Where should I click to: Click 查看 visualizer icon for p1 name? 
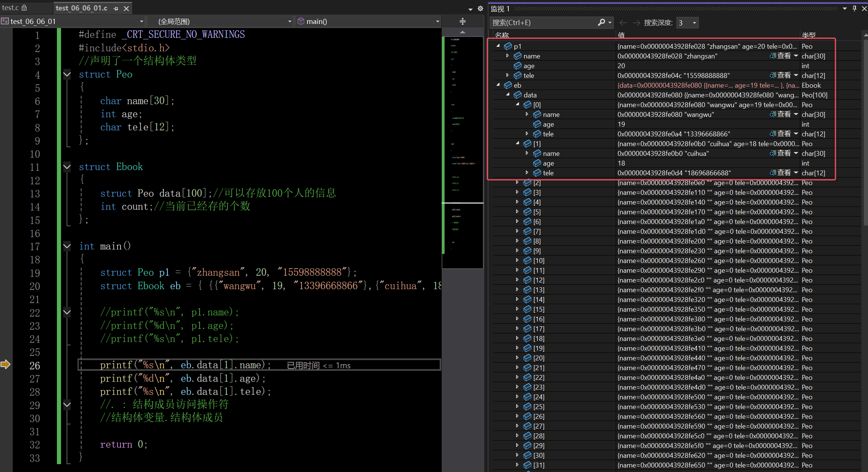point(780,56)
